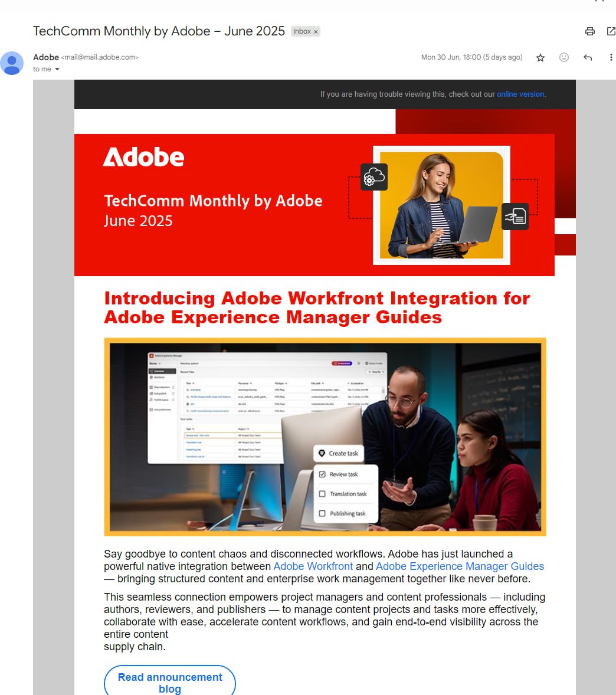616x695 pixels.
Task: Click the Adobe logo in the banner
Action: click(143, 157)
